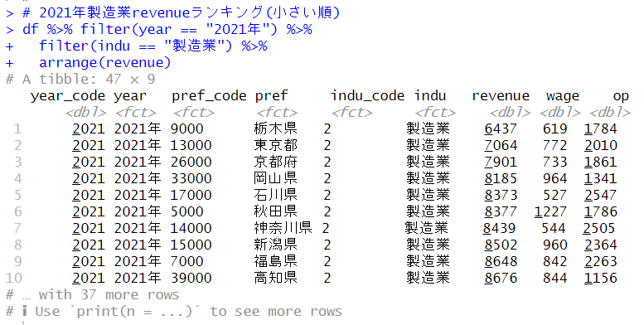The height and width of the screenshot is (325, 644).
Task: Click revenue value '7901'
Action: (x=501, y=162)
